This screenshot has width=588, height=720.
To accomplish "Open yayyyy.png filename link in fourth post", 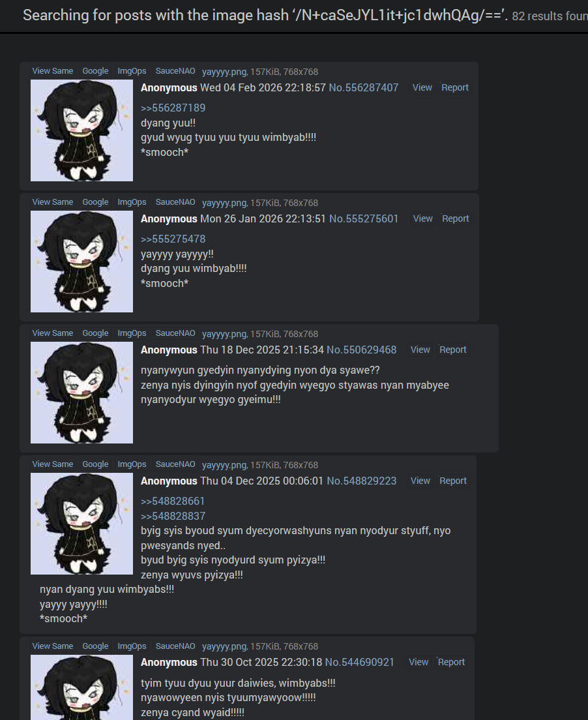I will [x=224, y=465].
